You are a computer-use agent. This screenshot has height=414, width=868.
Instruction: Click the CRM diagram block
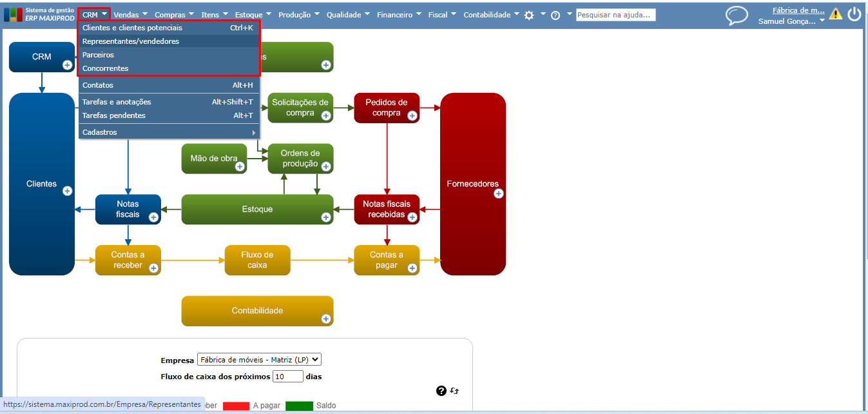42,57
